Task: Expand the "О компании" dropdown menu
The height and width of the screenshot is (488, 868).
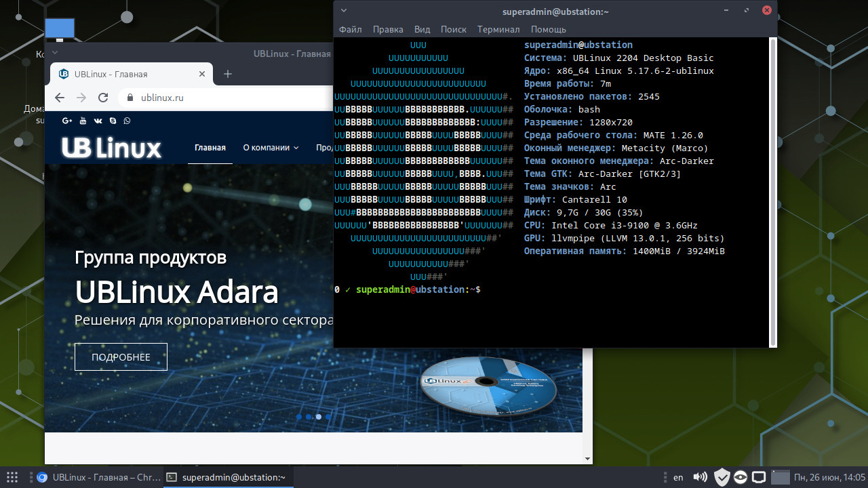Action: [x=271, y=148]
